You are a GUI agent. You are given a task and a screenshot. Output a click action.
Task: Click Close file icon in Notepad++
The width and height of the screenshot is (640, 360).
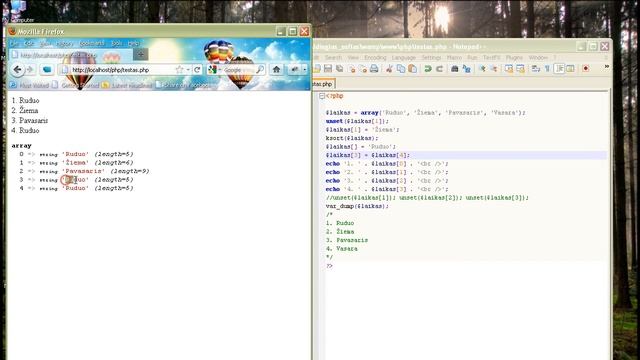tap(351, 69)
